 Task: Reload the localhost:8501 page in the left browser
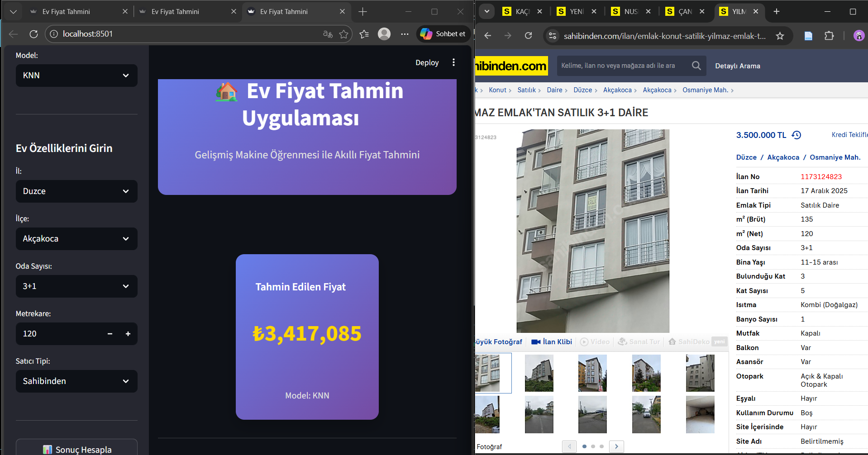[x=33, y=34]
